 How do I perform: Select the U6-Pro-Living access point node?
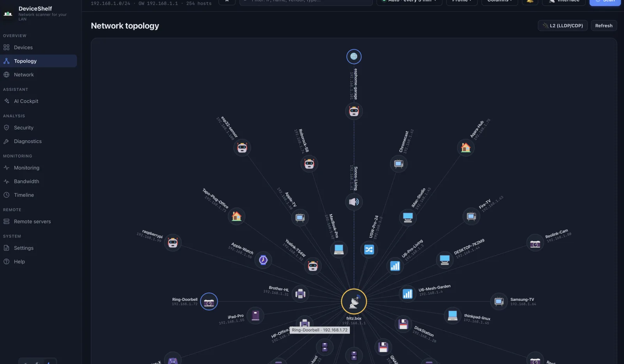click(395, 266)
